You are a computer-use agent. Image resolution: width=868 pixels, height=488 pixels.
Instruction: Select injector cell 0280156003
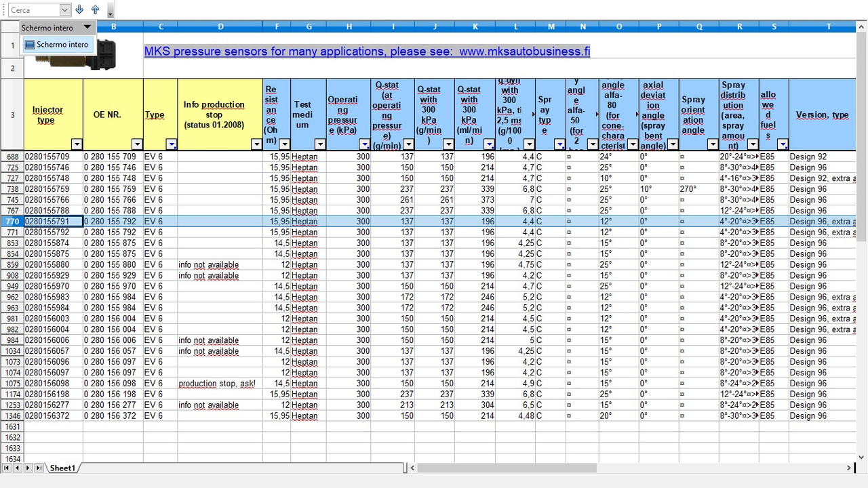(54, 319)
